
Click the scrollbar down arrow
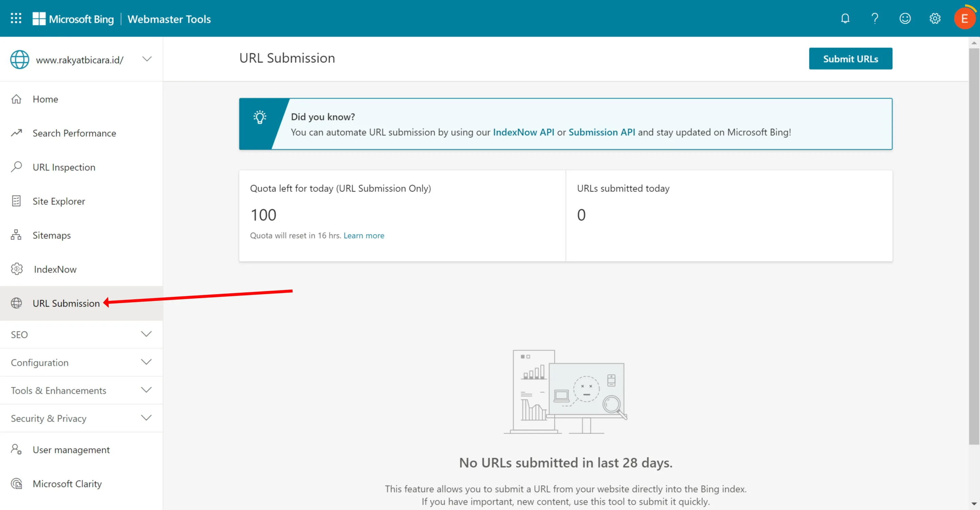[x=974, y=503]
